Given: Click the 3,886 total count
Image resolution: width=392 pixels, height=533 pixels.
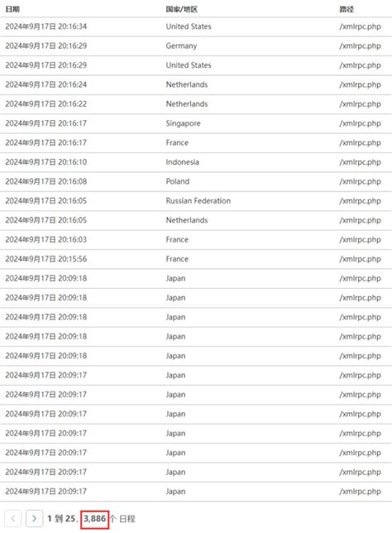Looking at the screenshot, I should pyautogui.click(x=95, y=519).
